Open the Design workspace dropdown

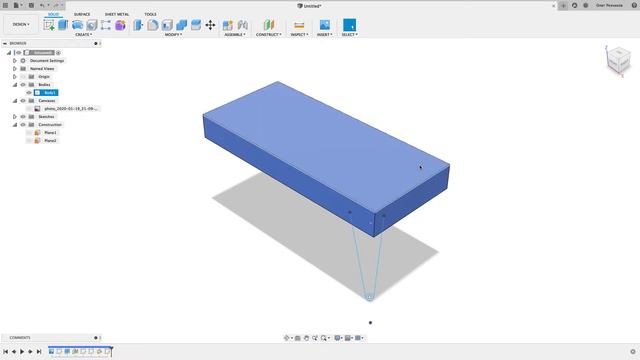(x=21, y=24)
